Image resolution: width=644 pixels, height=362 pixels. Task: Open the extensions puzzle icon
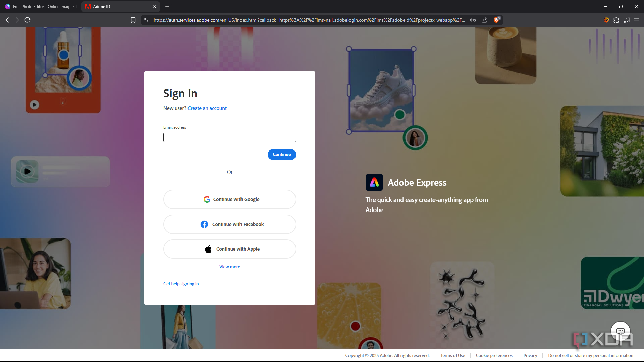[x=616, y=20]
